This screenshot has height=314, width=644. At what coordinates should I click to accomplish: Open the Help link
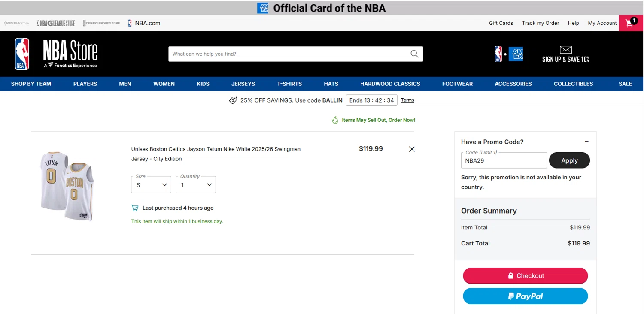[574, 23]
